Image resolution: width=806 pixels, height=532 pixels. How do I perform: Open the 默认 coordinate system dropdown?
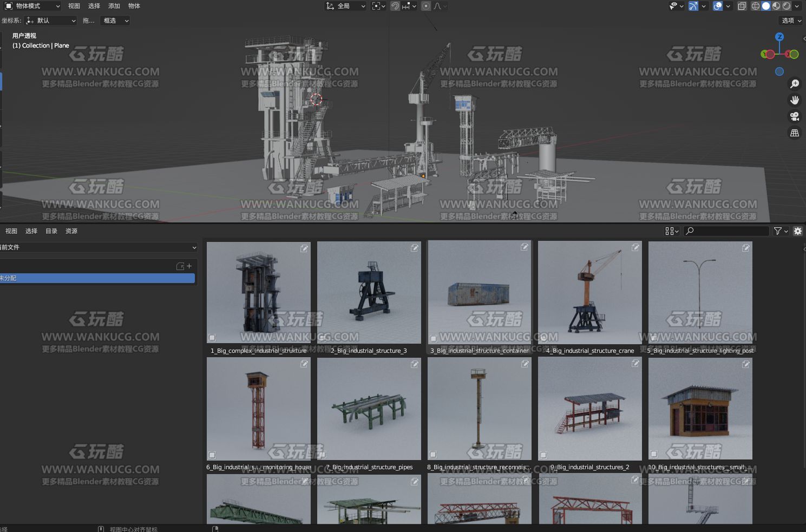(x=51, y=21)
